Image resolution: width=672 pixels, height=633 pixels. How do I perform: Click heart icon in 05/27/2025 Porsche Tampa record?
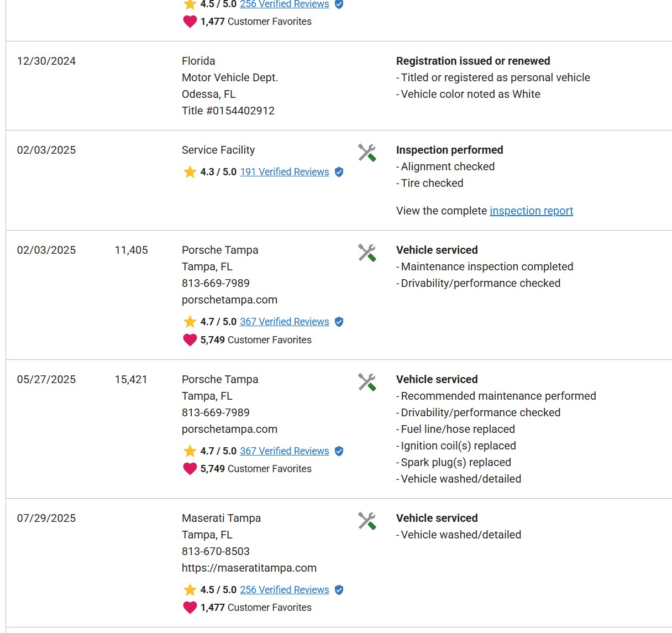pyautogui.click(x=190, y=469)
